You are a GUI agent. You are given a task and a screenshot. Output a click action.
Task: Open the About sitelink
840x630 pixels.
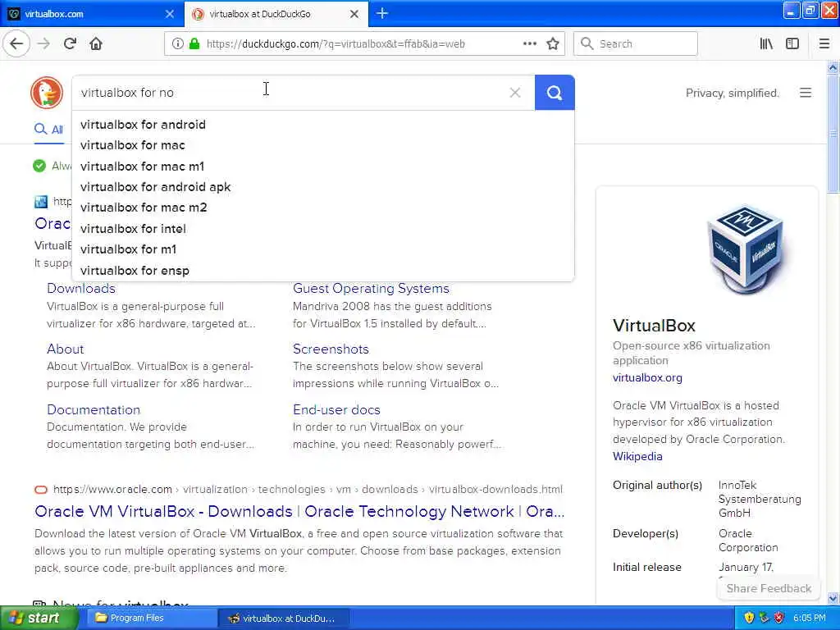(x=66, y=349)
